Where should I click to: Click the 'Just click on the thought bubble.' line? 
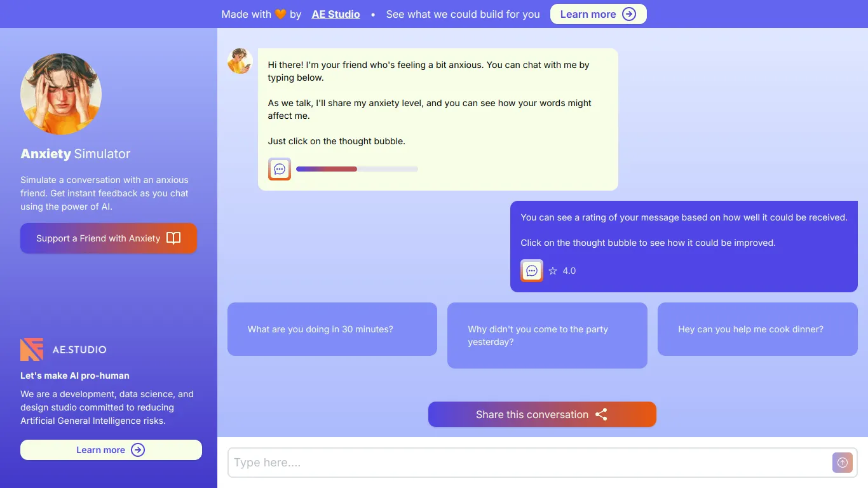pos(336,141)
